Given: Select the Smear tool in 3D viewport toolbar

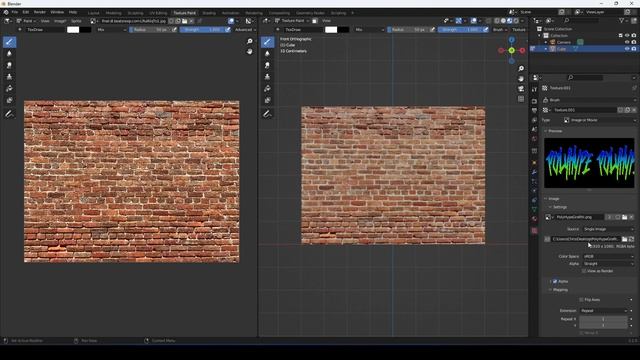Looking at the screenshot, I should point(267,65).
